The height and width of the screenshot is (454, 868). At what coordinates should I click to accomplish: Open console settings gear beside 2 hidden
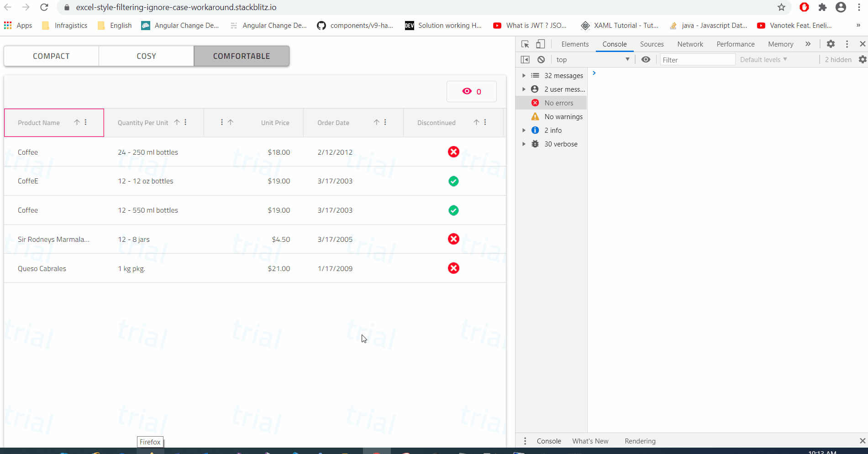(x=863, y=60)
